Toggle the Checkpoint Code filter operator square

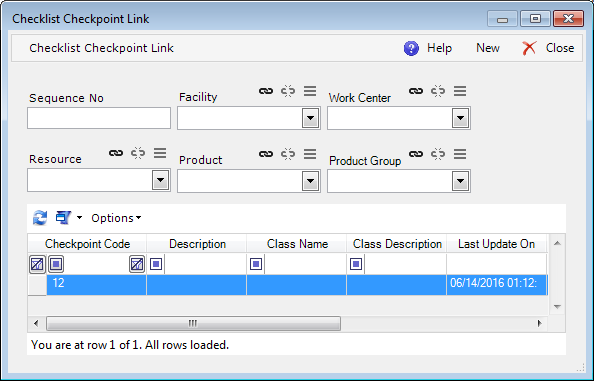point(56,264)
